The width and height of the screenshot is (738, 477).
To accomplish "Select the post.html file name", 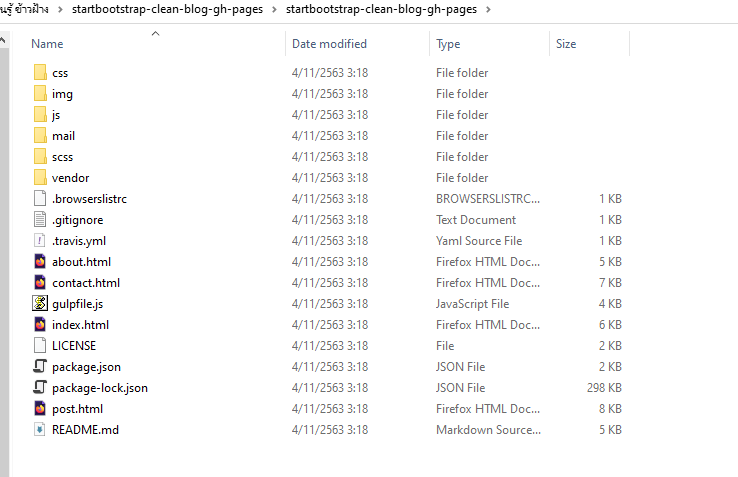I will (x=78, y=409).
